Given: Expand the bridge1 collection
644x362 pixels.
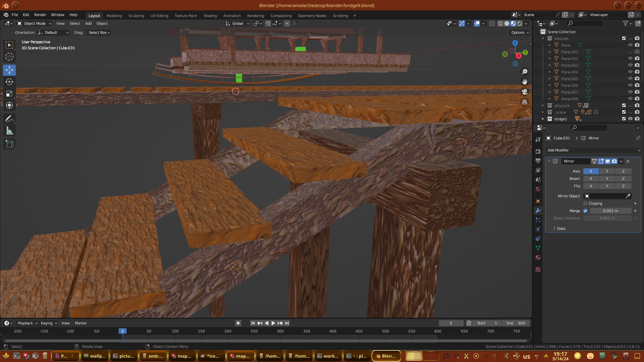Looking at the screenshot, I should click(543, 119).
